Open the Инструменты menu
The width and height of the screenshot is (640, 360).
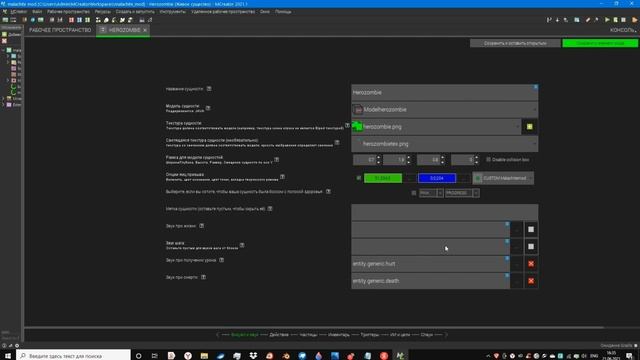click(x=172, y=12)
